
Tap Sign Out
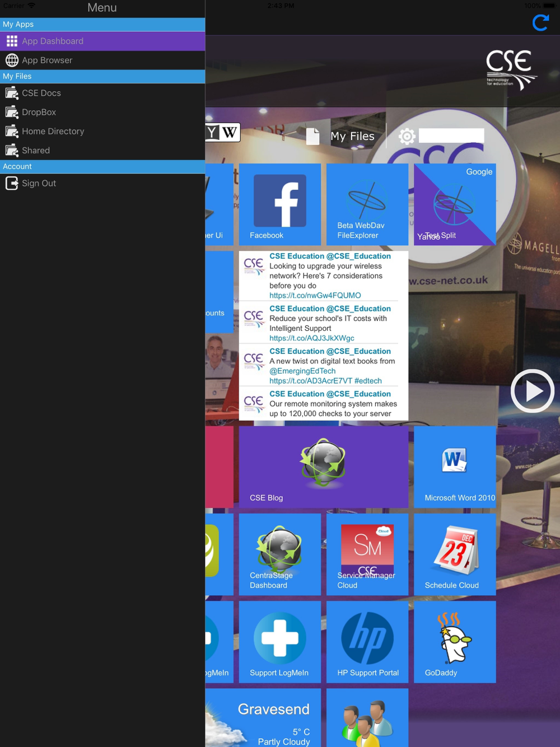[x=102, y=183]
